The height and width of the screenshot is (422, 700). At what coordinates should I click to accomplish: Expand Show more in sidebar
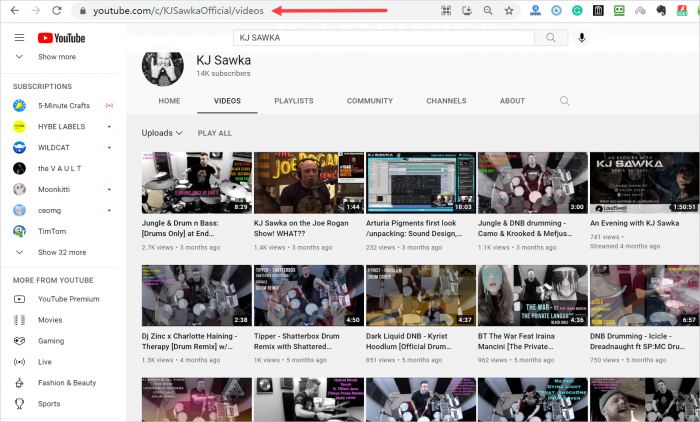tap(56, 57)
